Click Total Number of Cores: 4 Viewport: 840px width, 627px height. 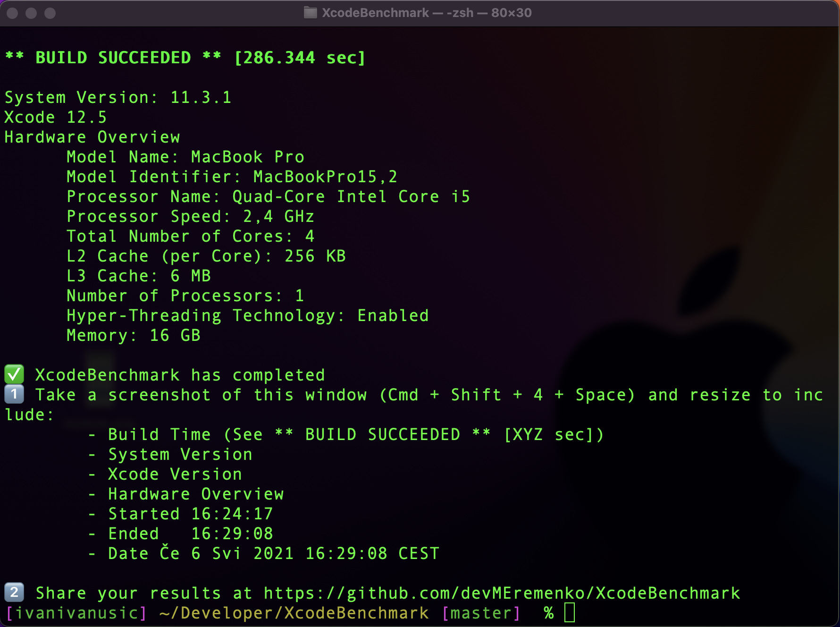pos(191,236)
